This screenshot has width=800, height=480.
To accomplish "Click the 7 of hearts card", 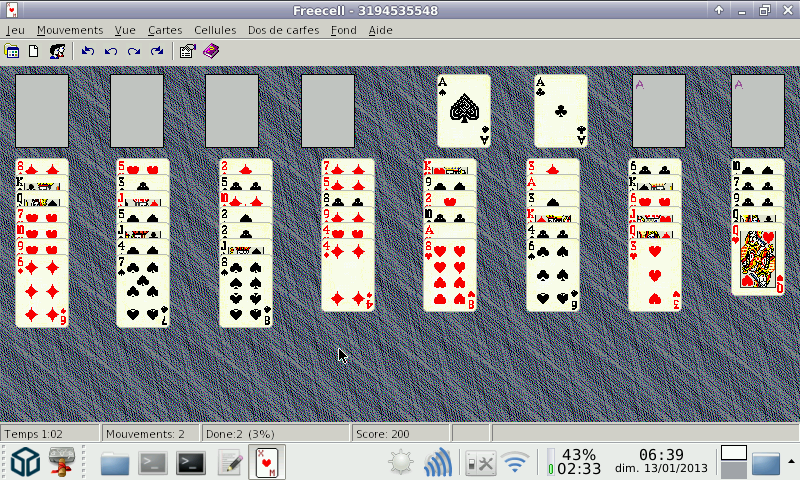I will coord(42,215).
